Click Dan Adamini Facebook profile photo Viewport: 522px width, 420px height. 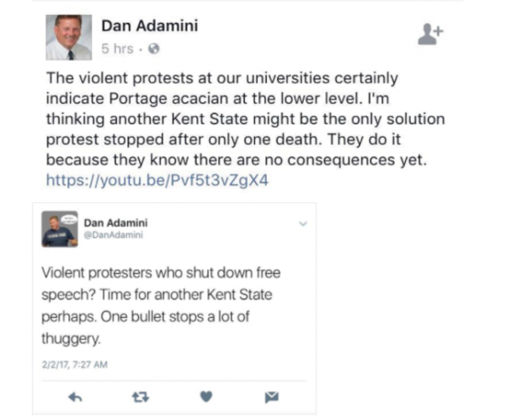pos(69,37)
